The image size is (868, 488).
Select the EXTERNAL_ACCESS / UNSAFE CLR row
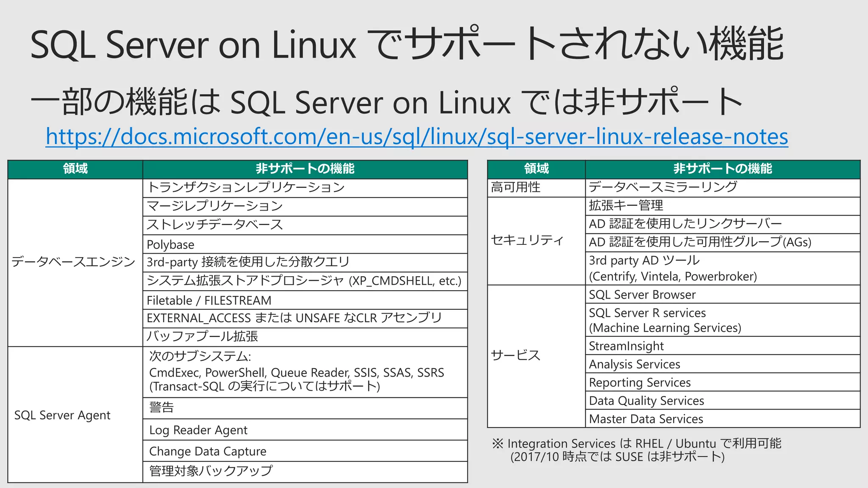(x=305, y=319)
